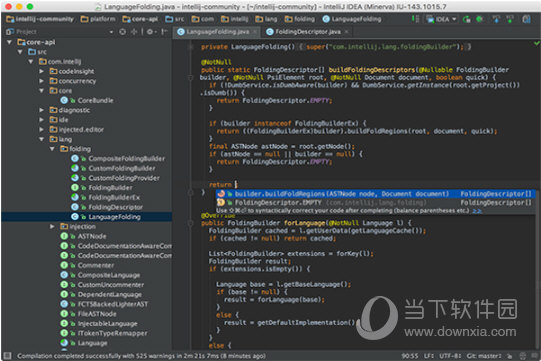Select ASTNode interface in tree
541x361 pixels.
[x=83, y=236]
